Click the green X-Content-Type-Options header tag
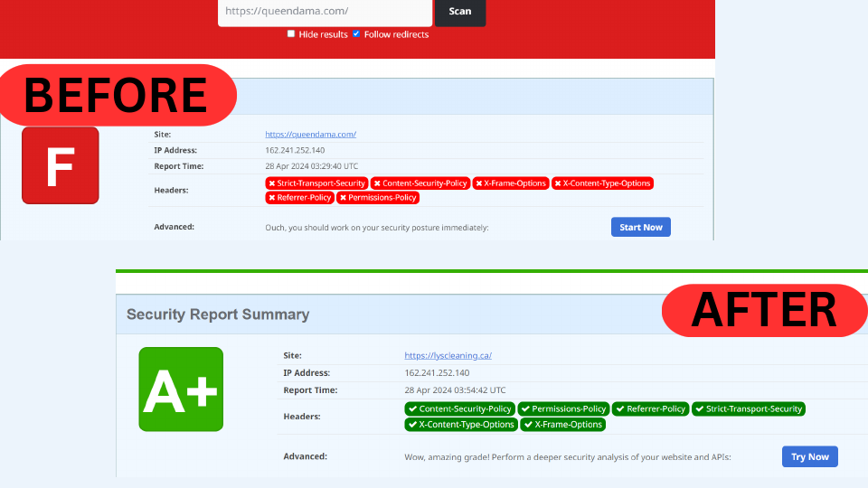This screenshot has width=868, height=488. 461,425
